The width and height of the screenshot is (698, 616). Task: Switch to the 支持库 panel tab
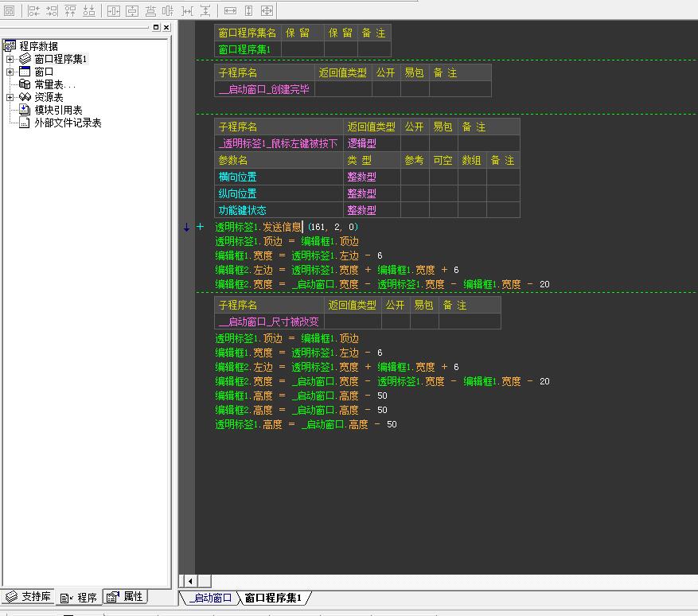[29, 596]
